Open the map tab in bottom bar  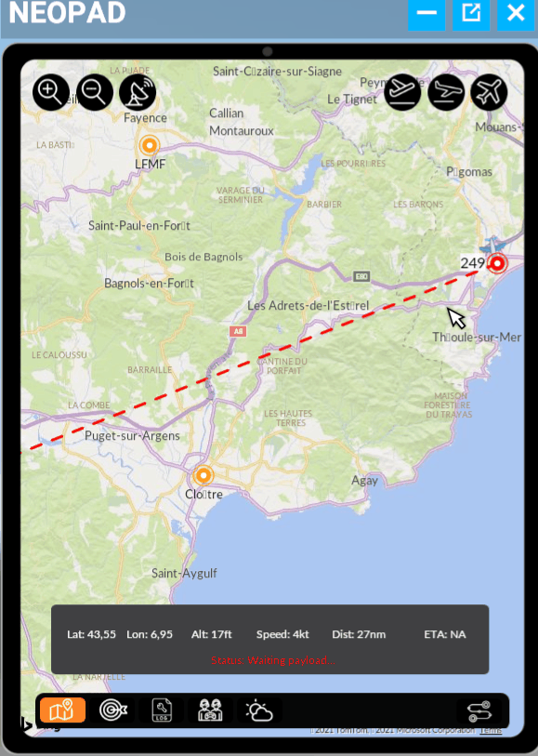coord(62,710)
